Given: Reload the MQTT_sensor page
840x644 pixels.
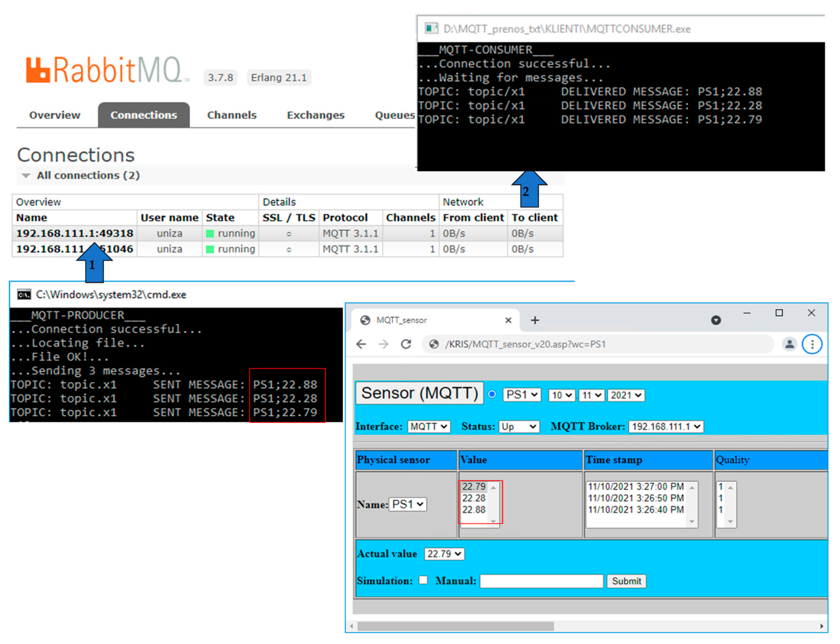Looking at the screenshot, I should click(x=406, y=344).
